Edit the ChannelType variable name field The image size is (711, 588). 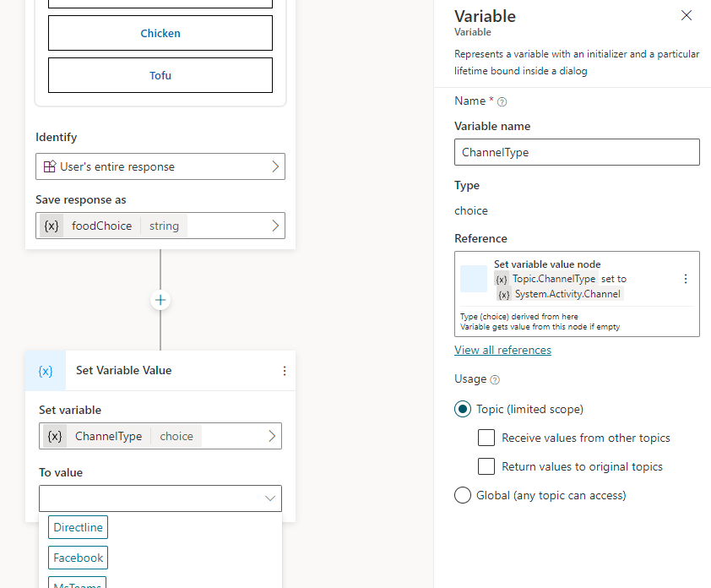pyautogui.click(x=577, y=152)
